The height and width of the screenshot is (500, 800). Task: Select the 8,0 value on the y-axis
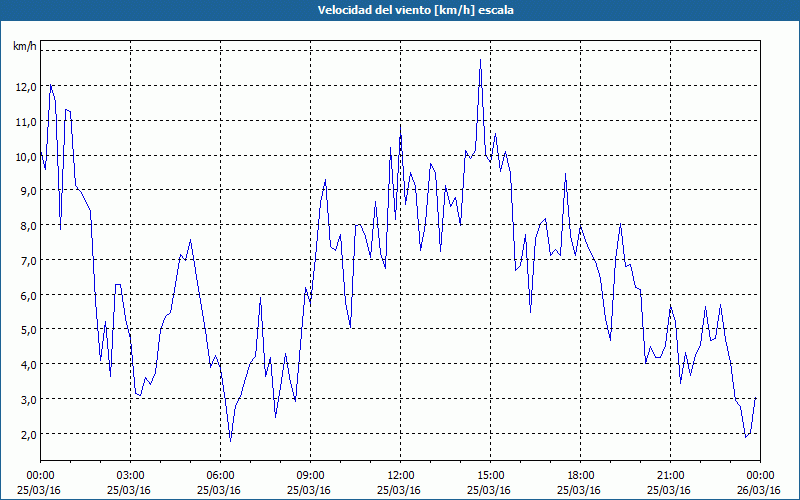tap(28, 226)
